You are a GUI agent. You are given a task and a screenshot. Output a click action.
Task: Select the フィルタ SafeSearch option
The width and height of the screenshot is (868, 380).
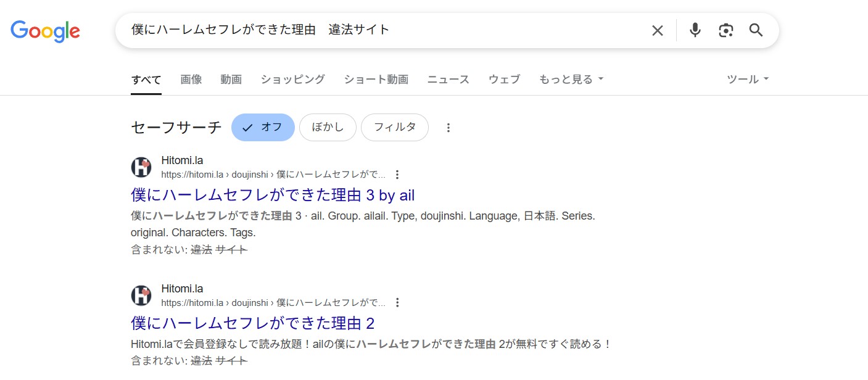394,127
